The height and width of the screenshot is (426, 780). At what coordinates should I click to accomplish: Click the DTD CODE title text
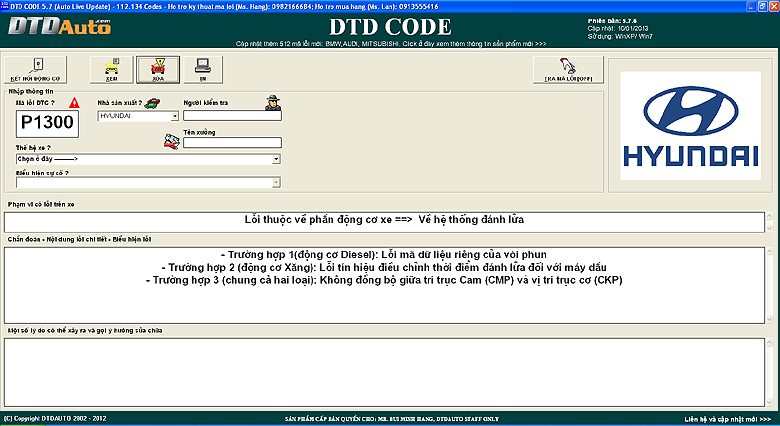[x=390, y=27]
